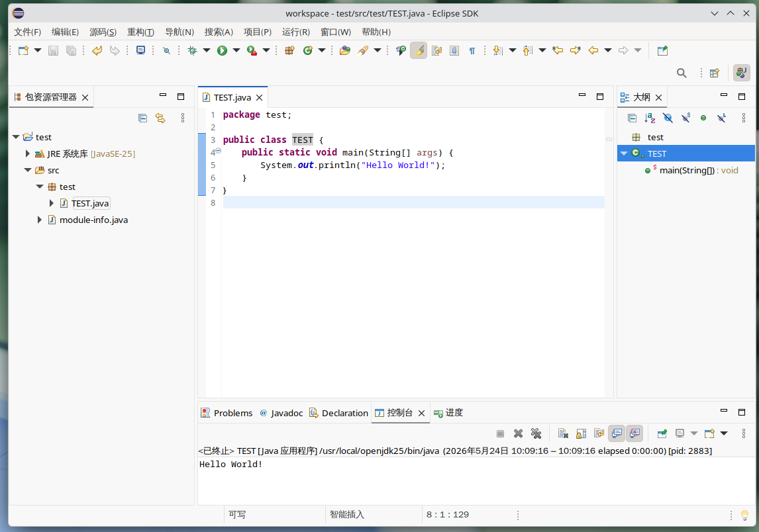Open the Open Console dropdown arrow
Image resolution: width=759 pixels, height=532 pixels.
[724, 433]
